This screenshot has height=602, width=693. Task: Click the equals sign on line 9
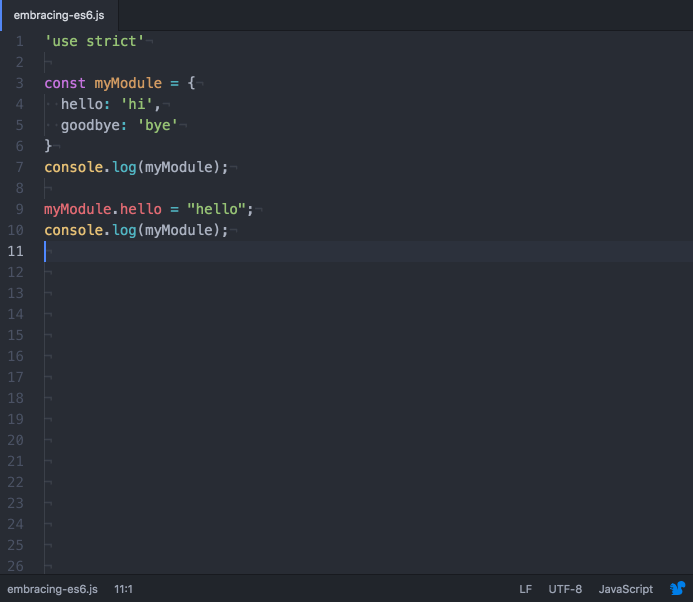(175, 210)
